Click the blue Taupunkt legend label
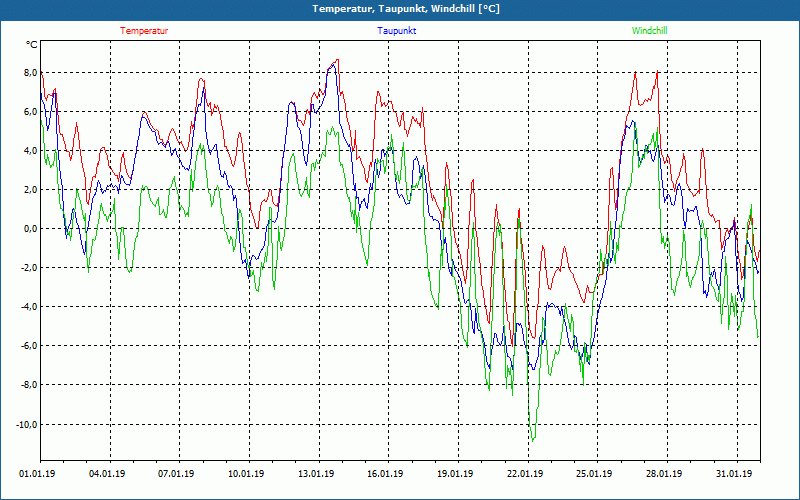This screenshot has width=800, height=500. coord(396,31)
